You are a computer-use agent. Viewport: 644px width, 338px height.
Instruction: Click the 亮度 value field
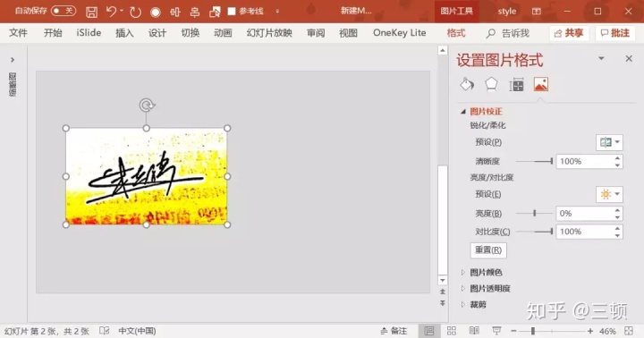pos(584,214)
